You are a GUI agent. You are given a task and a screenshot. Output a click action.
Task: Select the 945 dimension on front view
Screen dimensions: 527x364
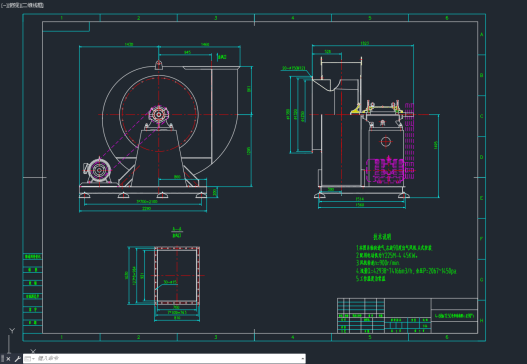click(188, 52)
